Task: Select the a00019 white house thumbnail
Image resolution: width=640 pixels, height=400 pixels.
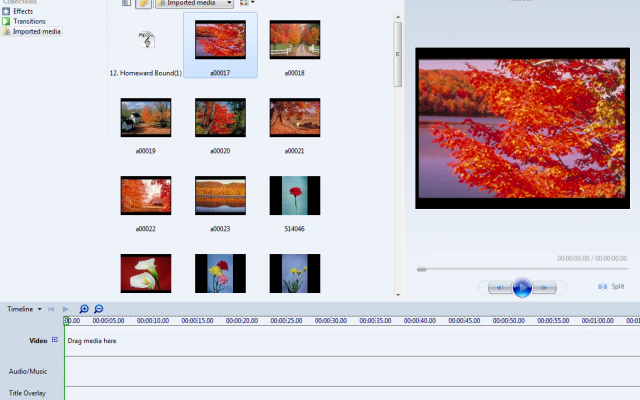Action: click(146, 118)
